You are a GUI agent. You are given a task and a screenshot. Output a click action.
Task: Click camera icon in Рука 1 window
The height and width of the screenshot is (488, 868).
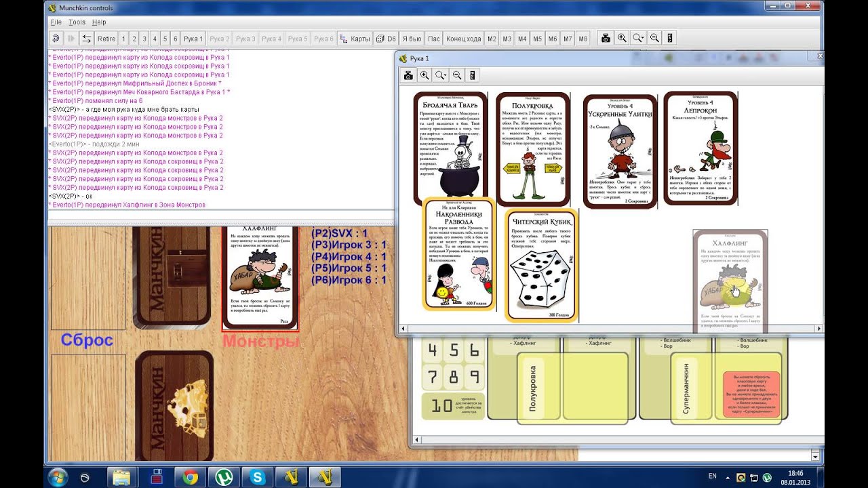[x=409, y=75]
